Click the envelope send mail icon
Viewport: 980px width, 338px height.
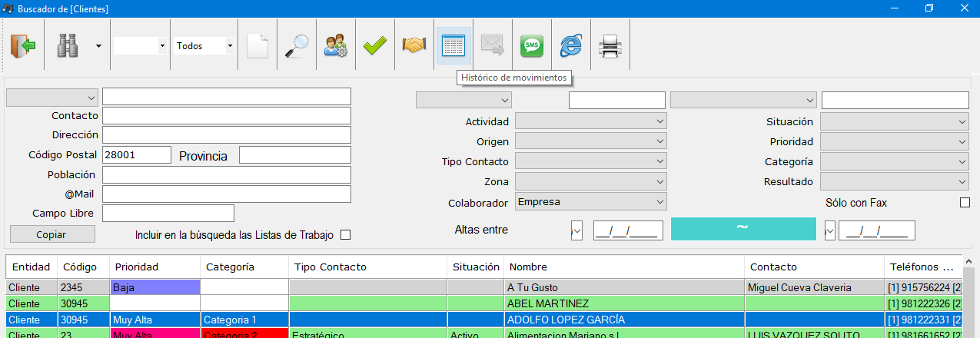point(492,46)
